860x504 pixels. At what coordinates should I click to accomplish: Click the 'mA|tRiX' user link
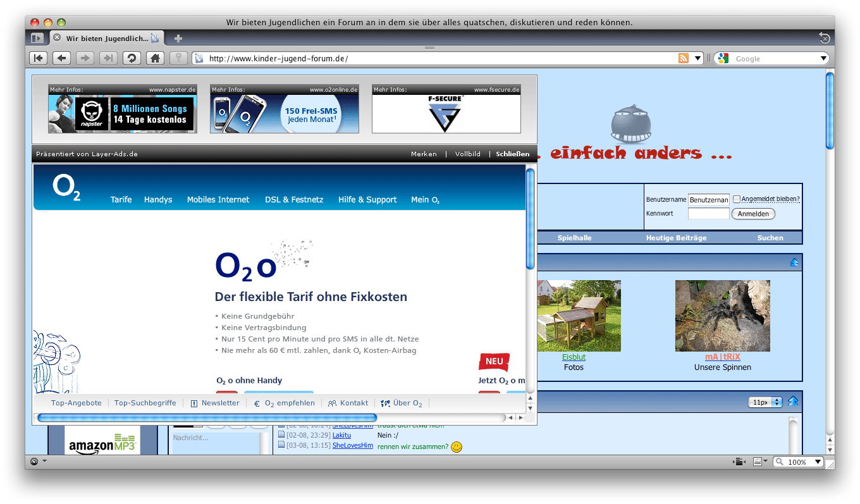723,357
